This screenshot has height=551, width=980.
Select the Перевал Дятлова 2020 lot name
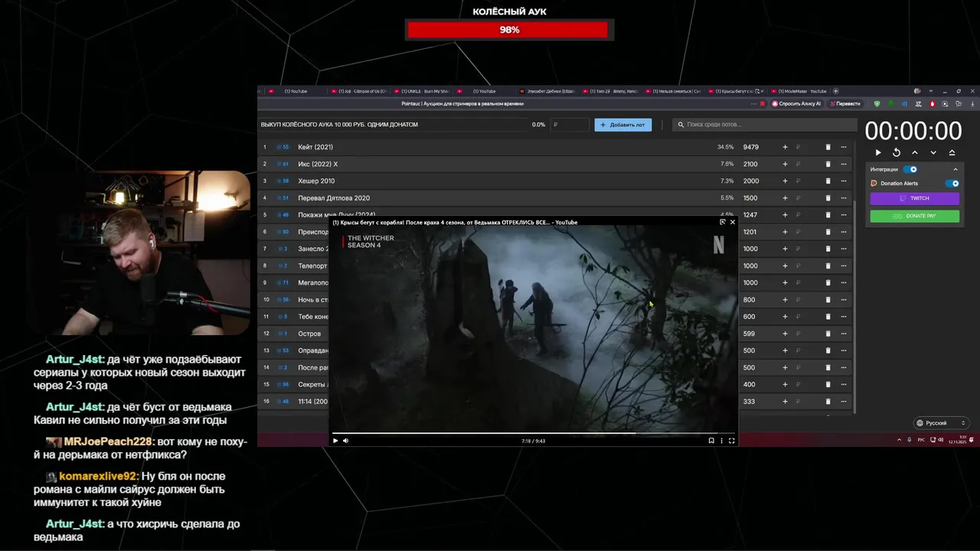coord(334,198)
